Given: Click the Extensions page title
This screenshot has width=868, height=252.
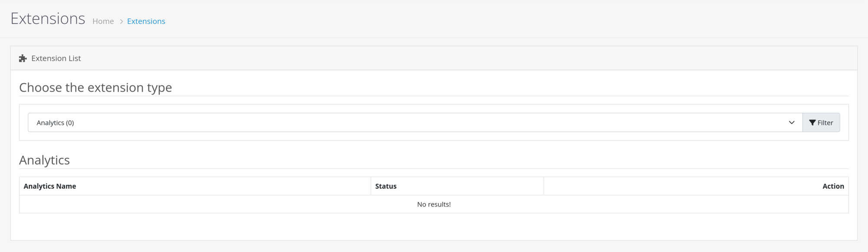Looking at the screenshot, I should click(x=47, y=18).
